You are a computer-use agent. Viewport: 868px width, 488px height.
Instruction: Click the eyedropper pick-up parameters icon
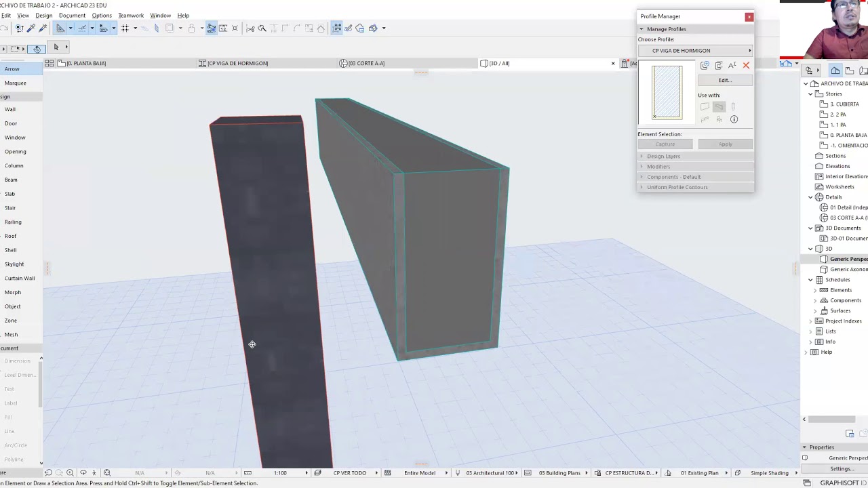point(31,28)
